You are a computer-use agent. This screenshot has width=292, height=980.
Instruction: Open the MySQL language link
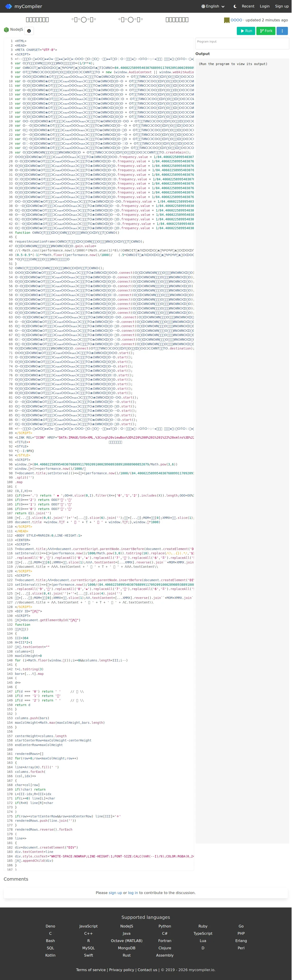[x=89, y=948]
